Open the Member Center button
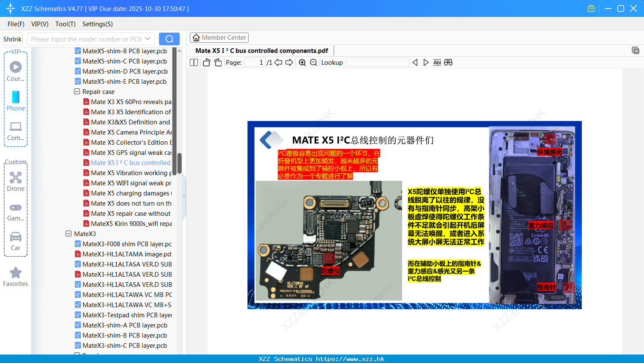This screenshot has height=363, width=644. click(x=219, y=38)
